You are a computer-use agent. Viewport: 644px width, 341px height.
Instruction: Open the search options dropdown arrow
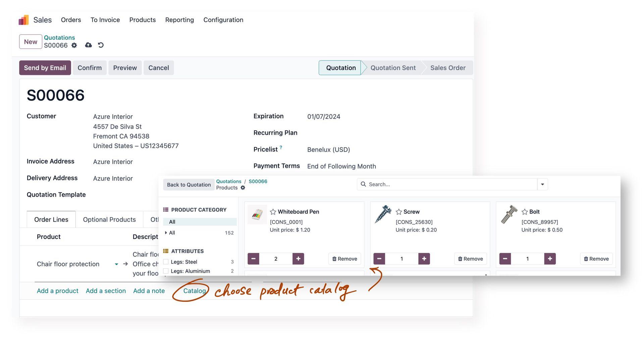click(x=542, y=184)
